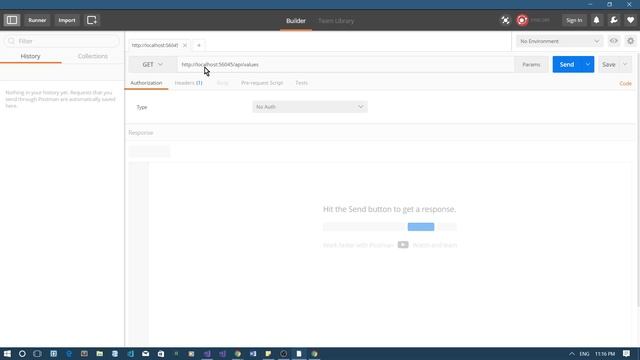Expand the Save options dropdown arrow
The width and height of the screenshot is (640, 360).
pos(625,64)
